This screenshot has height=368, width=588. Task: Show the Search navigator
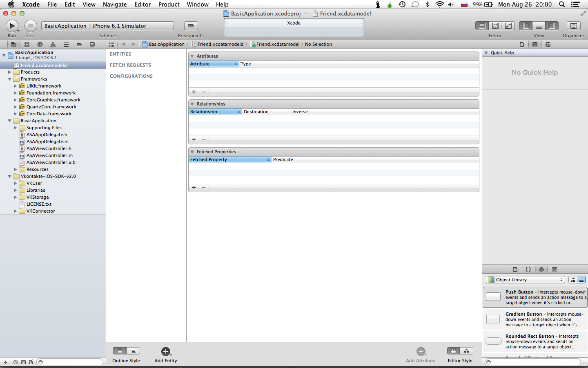40,44
